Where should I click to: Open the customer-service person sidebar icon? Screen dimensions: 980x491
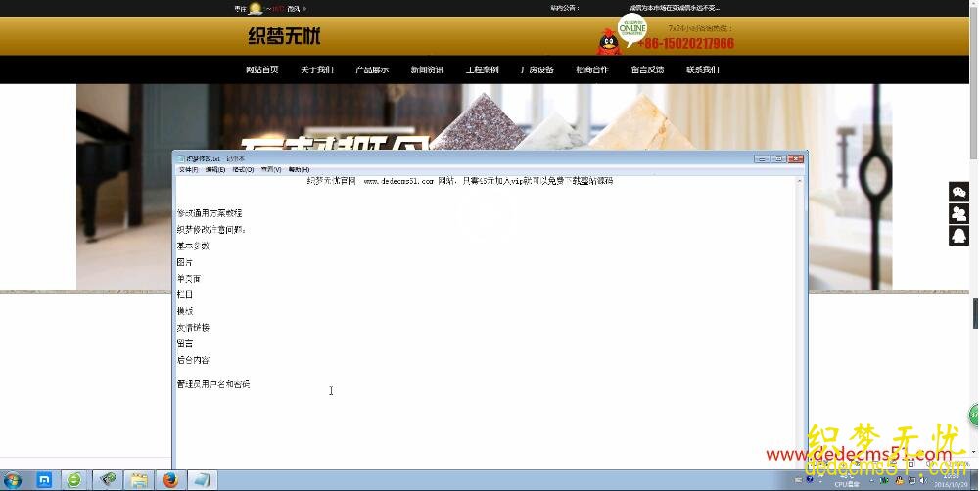click(x=958, y=213)
